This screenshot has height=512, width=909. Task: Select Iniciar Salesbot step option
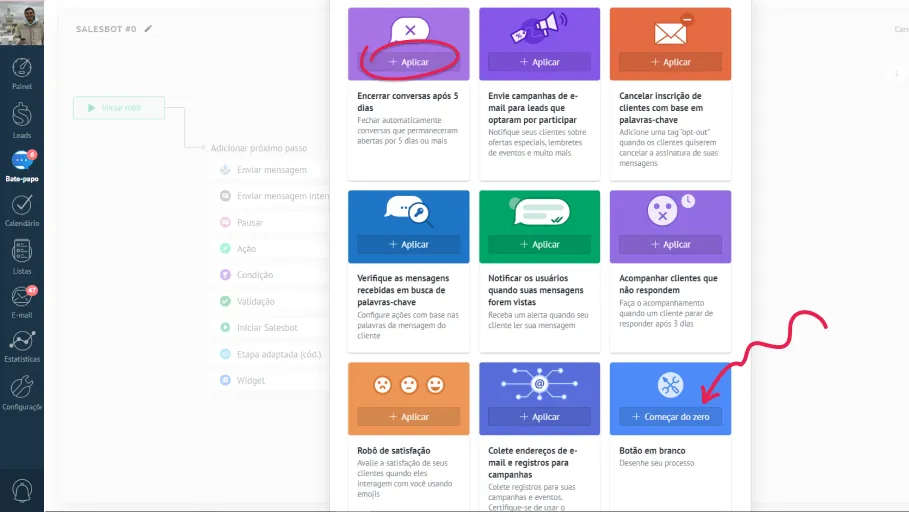[267, 328]
